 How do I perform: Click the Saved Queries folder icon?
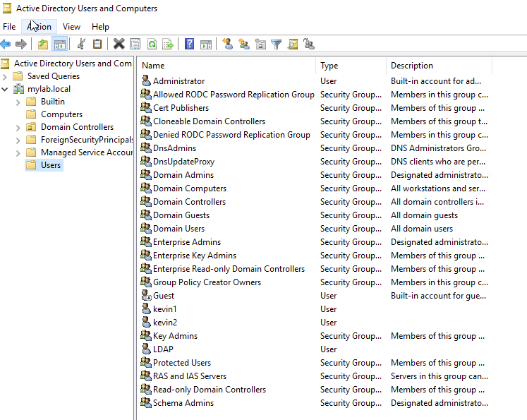(18, 76)
